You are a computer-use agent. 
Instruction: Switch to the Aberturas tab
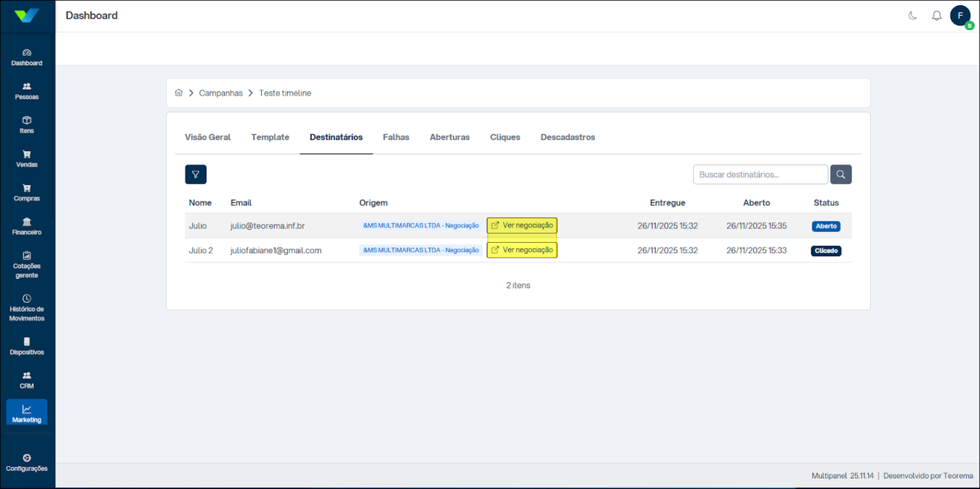coord(449,137)
